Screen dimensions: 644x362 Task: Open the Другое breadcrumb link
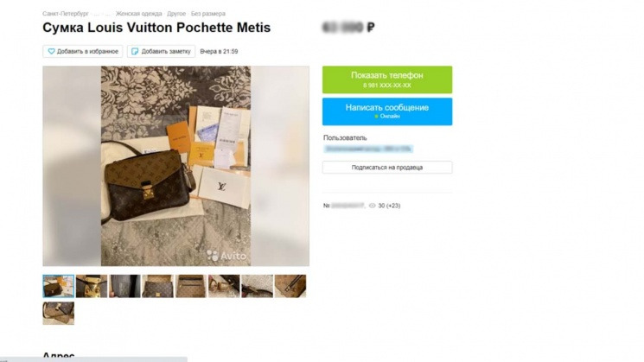(176, 14)
